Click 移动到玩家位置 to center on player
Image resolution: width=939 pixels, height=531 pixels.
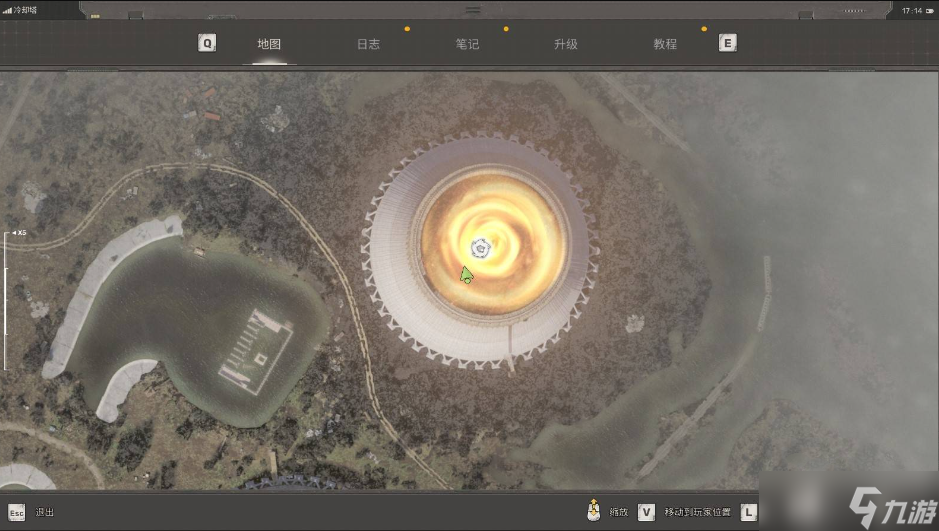[x=697, y=512]
